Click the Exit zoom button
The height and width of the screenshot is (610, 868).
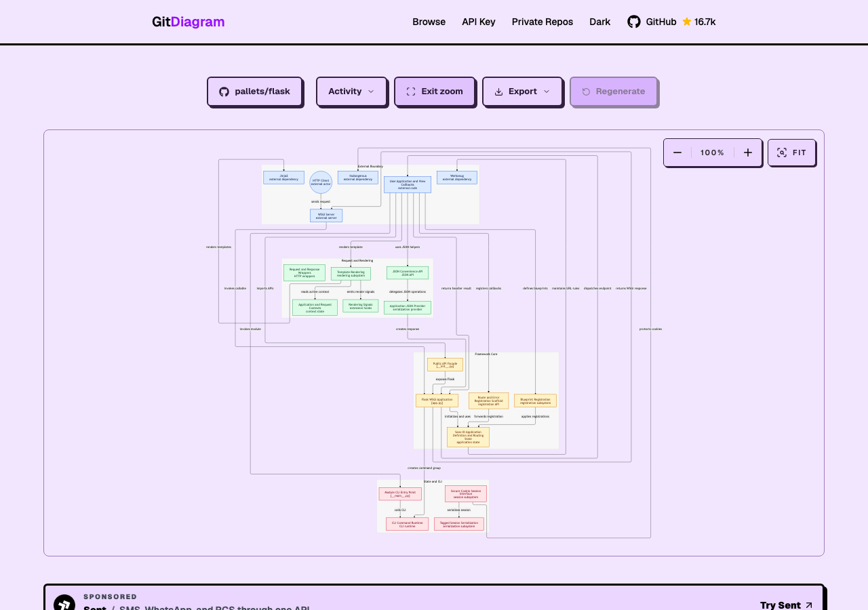click(435, 91)
